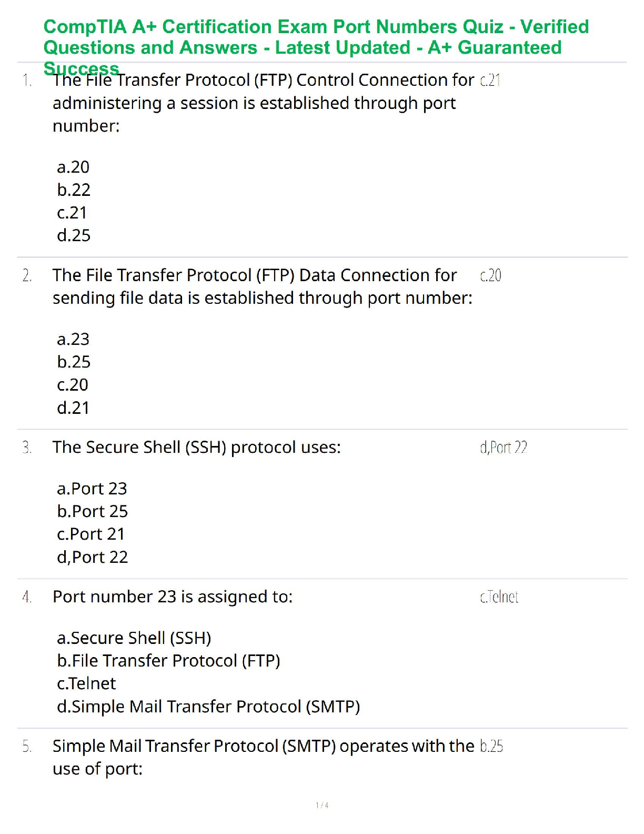This screenshot has height=834, width=644.
Task: Click the question 'Port number 23 is assigned to'
Action: (x=173, y=597)
